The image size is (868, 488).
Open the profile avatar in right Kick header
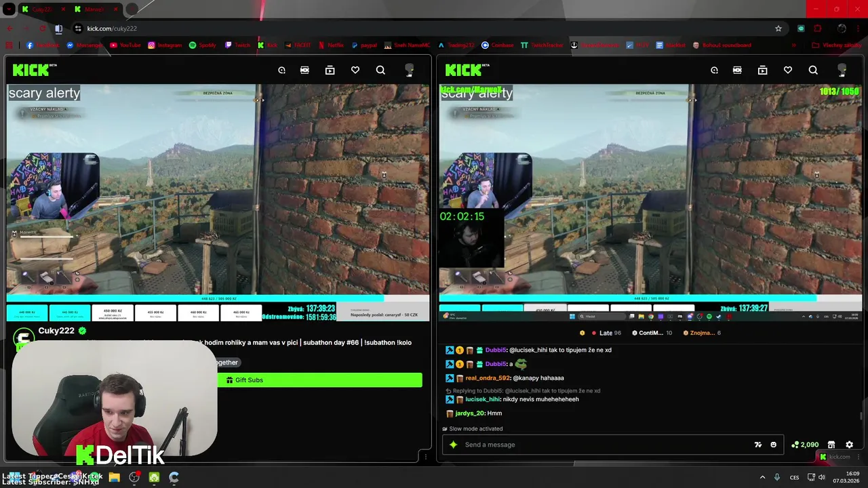842,70
